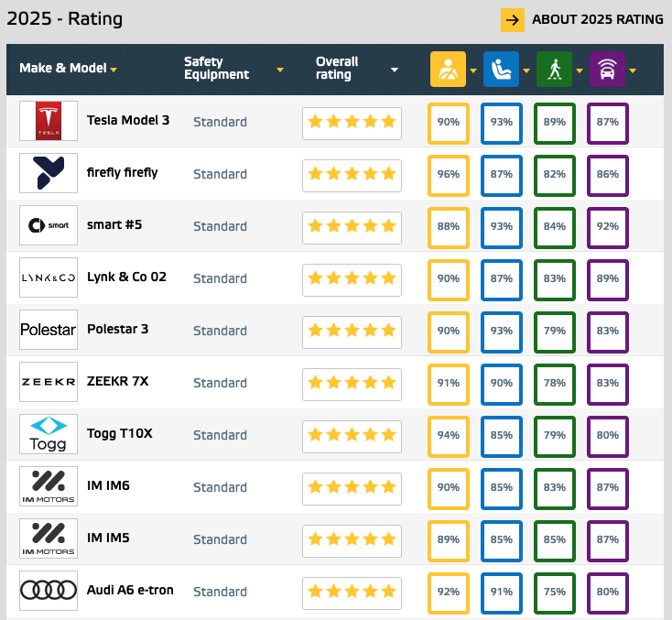Open the Overall rating sort arrow
Screen dimensions: 672x620
(x=395, y=70)
